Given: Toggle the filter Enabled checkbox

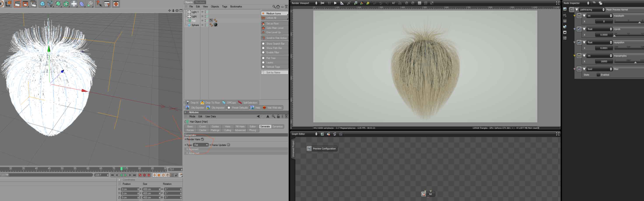Looking at the screenshot, I should [598, 75].
